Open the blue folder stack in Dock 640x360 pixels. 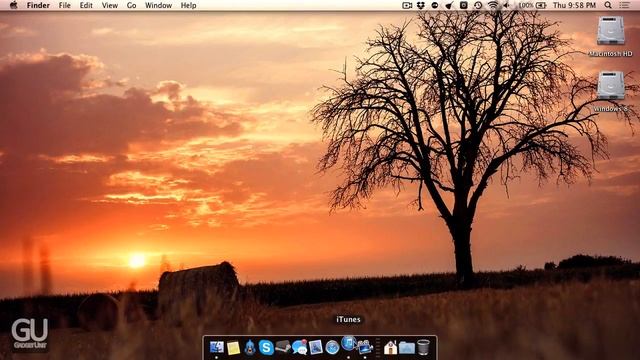407,348
